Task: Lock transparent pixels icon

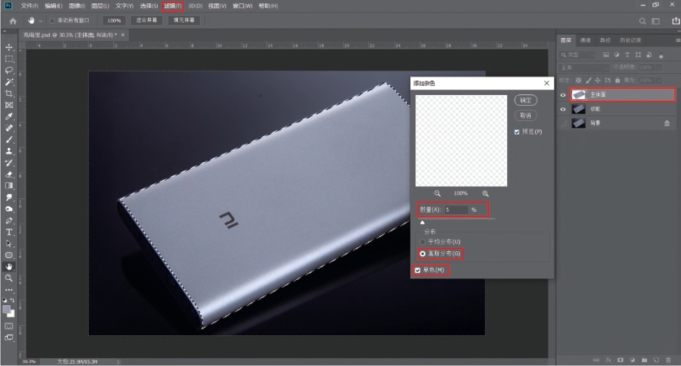Action: (578, 80)
